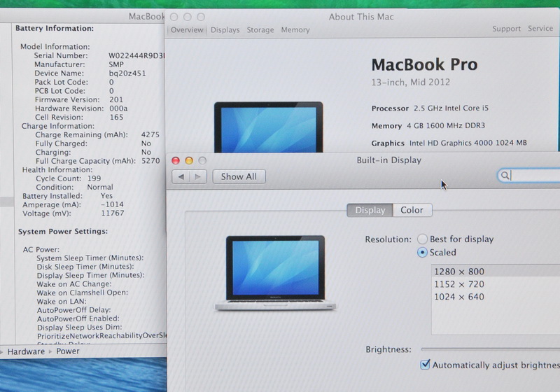Click the Processor value 2.5 GHz Intel Core i5
The width and height of the screenshot is (560, 392).
[x=451, y=108]
